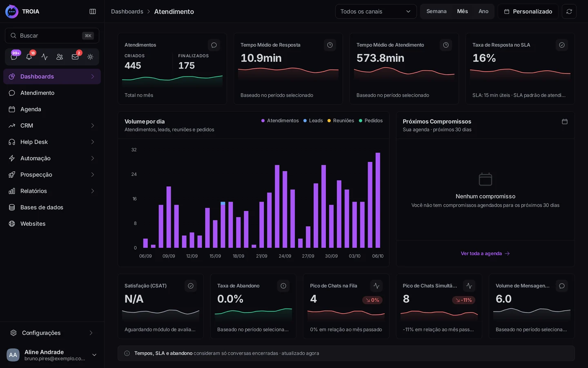
Task: Open chat messages icon with 99+ badge
Action: pos(14,57)
